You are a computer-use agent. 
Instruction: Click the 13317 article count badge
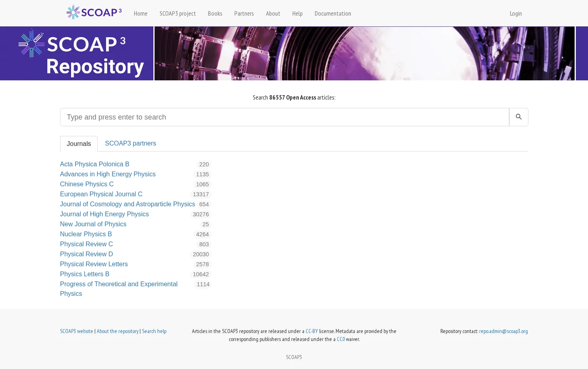pyautogui.click(x=201, y=194)
